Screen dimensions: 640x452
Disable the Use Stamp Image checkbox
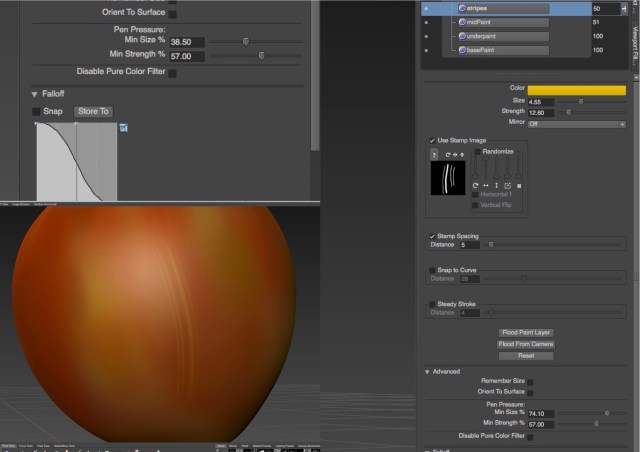click(431, 140)
